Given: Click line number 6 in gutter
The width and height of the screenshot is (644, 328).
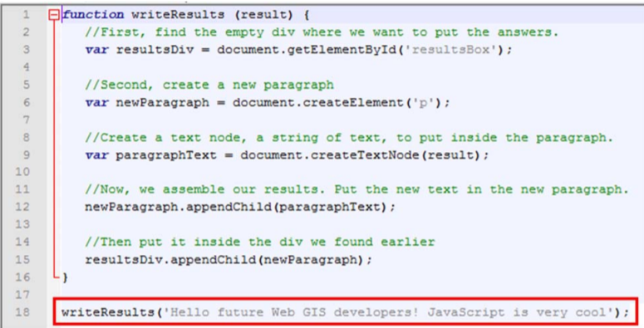Looking at the screenshot, I should [x=26, y=102].
